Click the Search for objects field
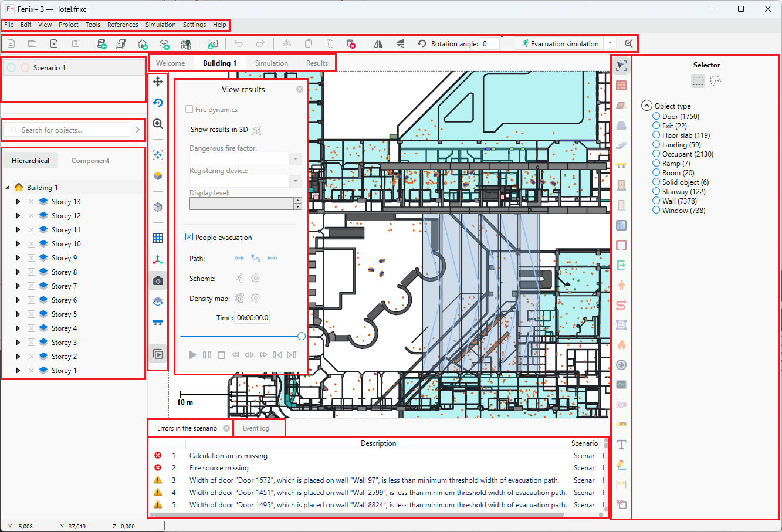782x532 pixels. (x=73, y=130)
